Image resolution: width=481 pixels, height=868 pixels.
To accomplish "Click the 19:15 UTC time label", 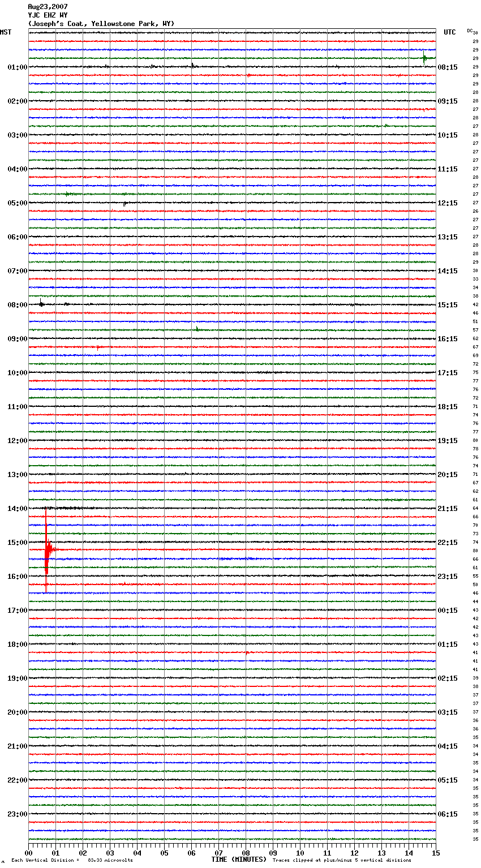I will pos(448,441).
